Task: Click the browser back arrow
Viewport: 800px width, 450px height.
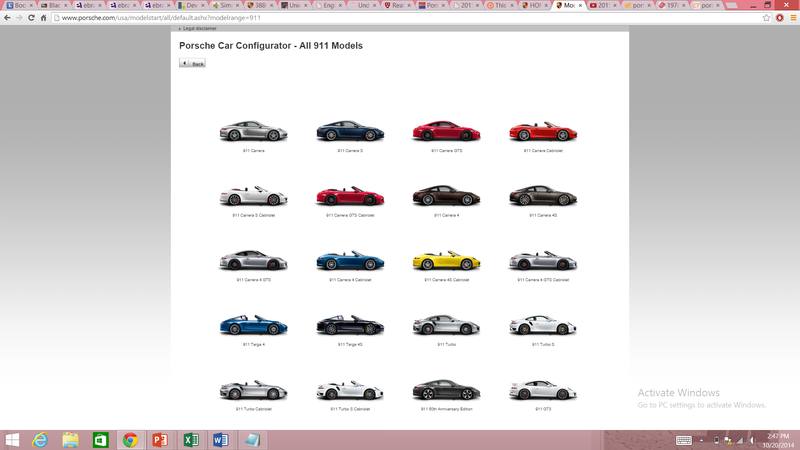Action: 7,17
